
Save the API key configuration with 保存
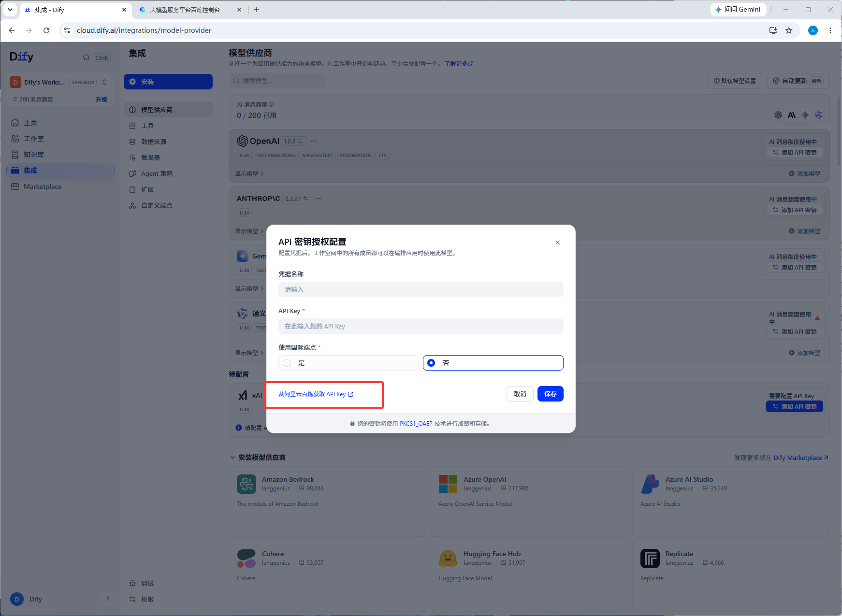click(551, 394)
